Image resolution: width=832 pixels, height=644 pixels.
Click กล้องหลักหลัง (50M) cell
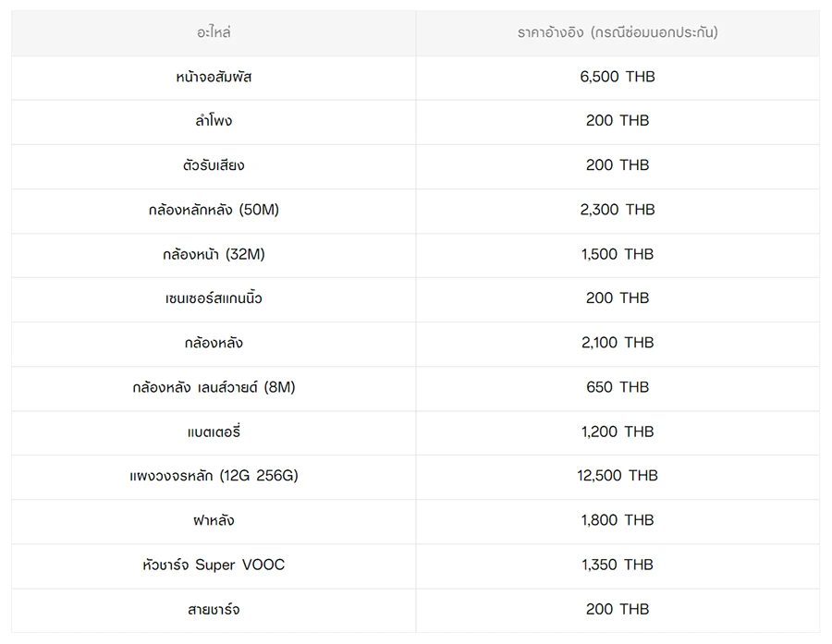coord(214,211)
